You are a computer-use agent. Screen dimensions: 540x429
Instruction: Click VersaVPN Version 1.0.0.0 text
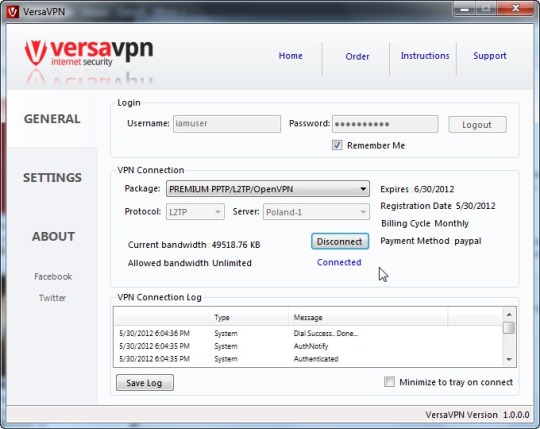(477, 415)
